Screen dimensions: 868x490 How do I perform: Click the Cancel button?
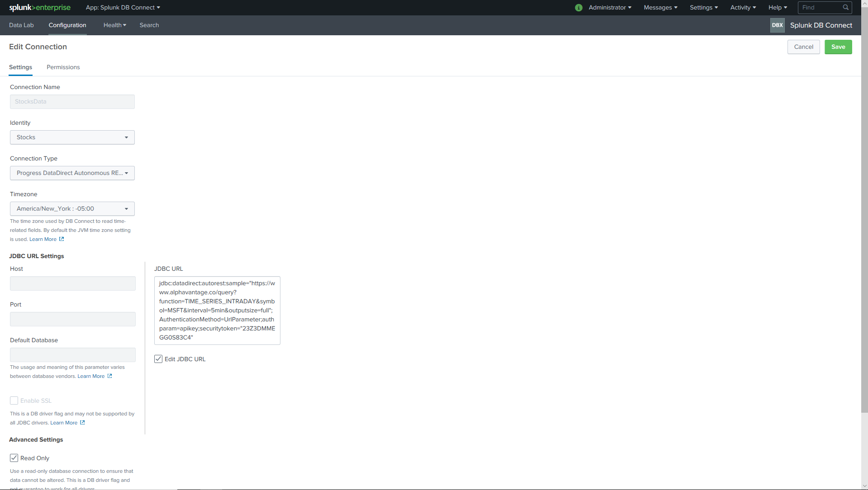pos(804,47)
